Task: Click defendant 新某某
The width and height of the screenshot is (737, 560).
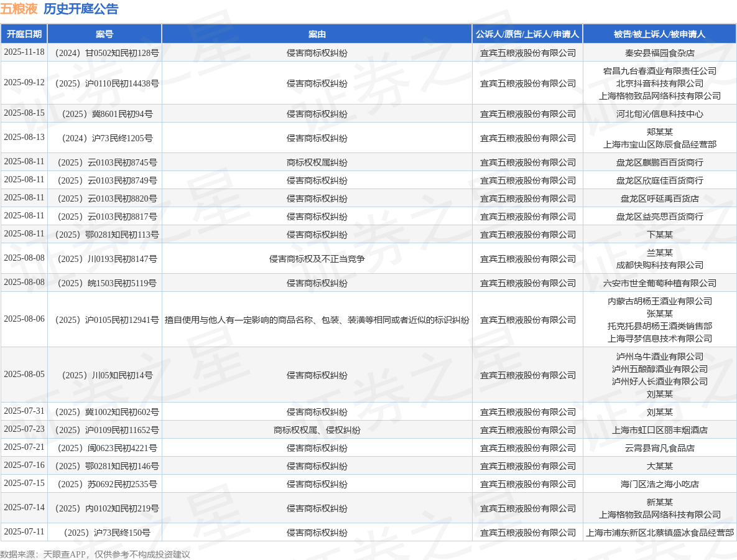Action: click(x=659, y=502)
